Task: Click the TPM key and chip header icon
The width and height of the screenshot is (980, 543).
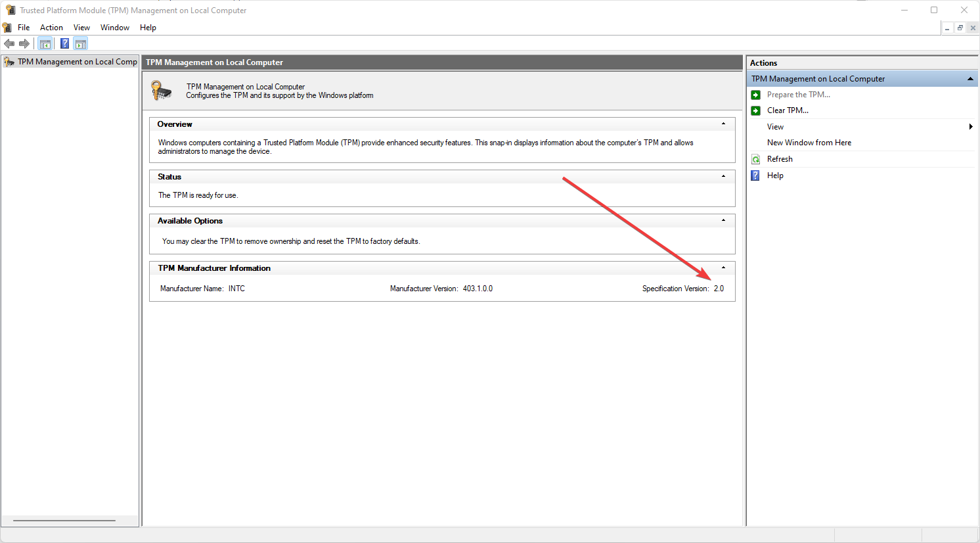Action: tap(161, 91)
